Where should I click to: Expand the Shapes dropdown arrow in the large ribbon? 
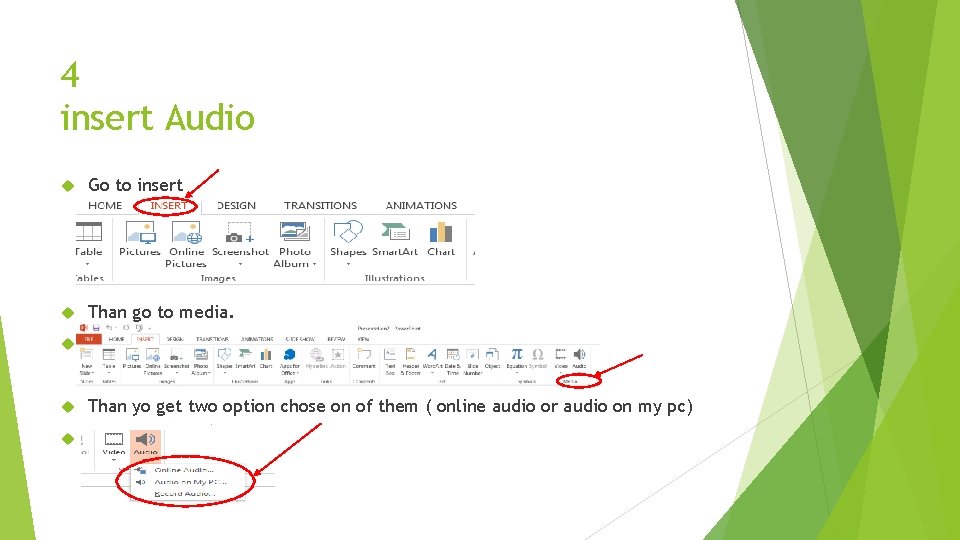[348, 264]
